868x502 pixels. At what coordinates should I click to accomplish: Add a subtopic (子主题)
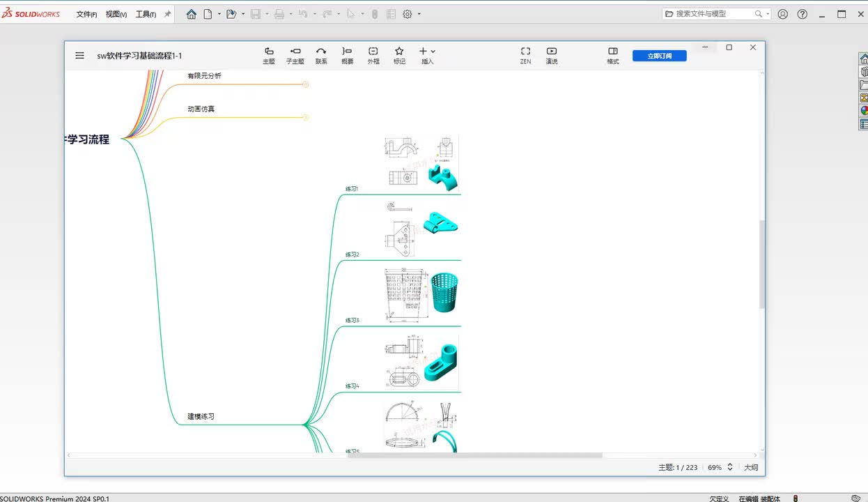pyautogui.click(x=295, y=55)
